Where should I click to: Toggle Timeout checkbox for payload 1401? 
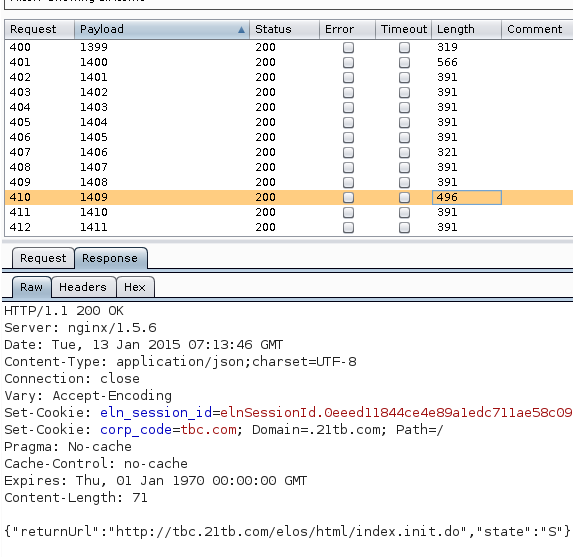pos(404,77)
